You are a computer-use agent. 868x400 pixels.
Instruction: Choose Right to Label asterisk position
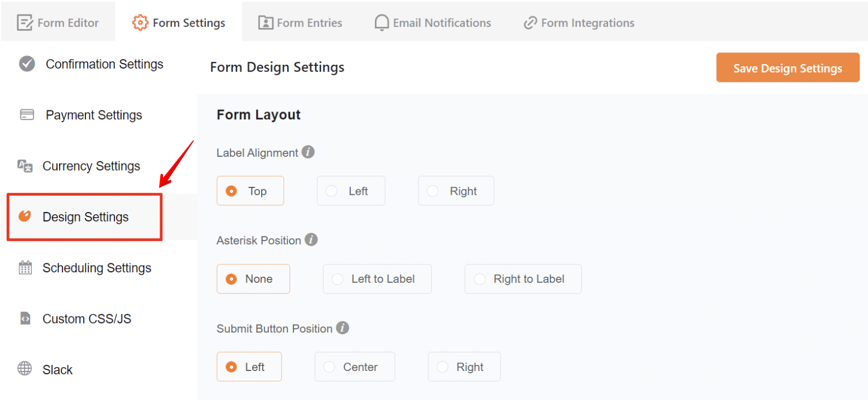click(523, 279)
